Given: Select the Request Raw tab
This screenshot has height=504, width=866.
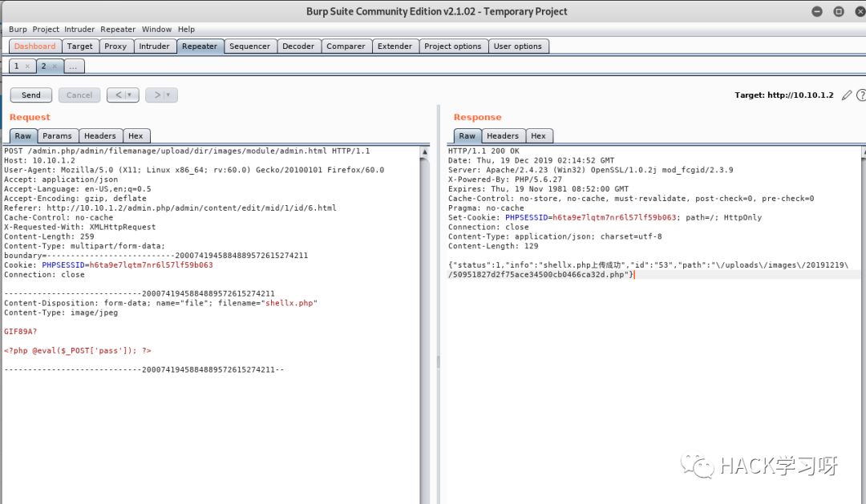Looking at the screenshot, I should (x=23, y=135).
